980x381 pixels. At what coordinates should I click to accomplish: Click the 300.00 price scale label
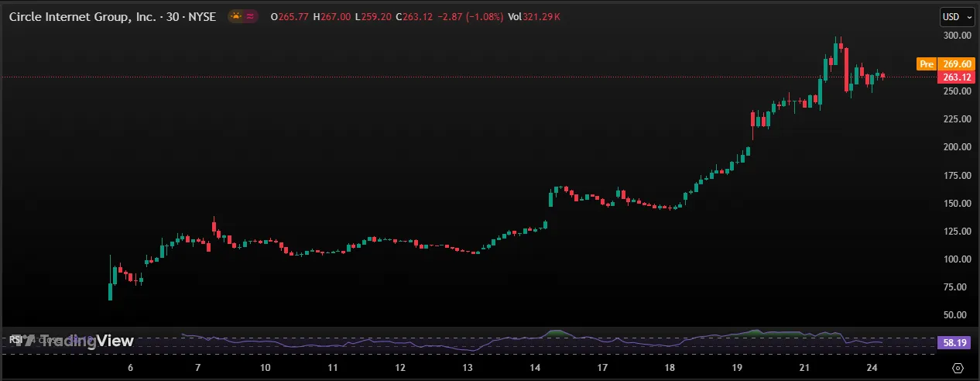[x=957, y=36]
